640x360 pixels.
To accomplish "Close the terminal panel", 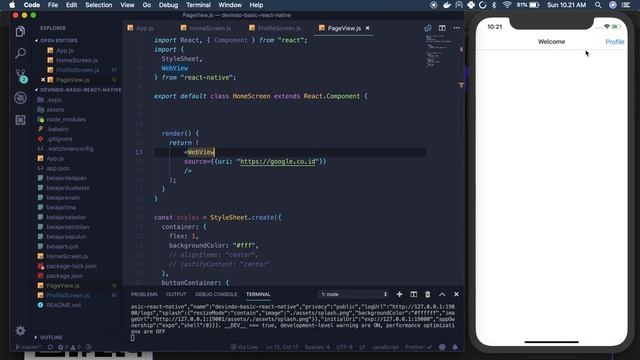I will (x=456, y=294).
